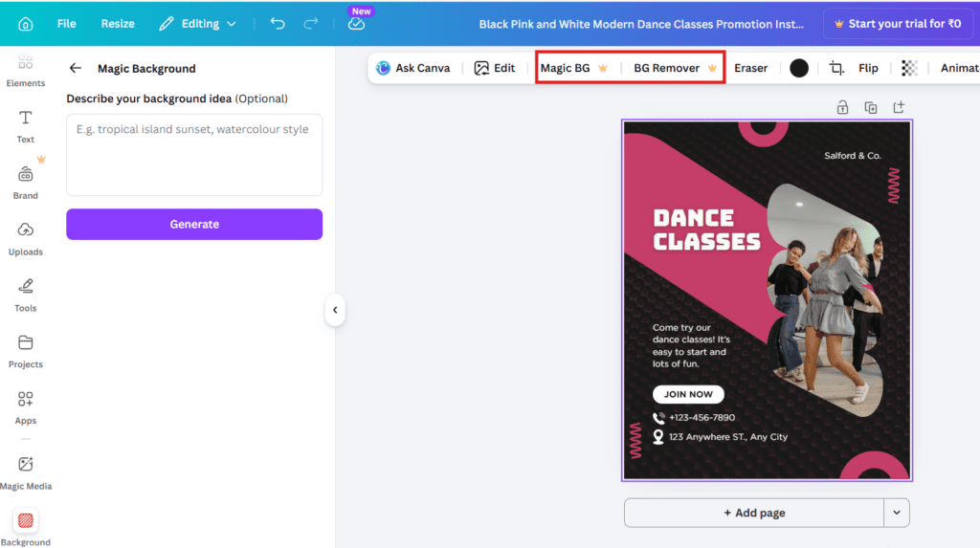Click the black color swatch
Image resolution: width=980 pixels, height=548 pixels.
[799, 68]
